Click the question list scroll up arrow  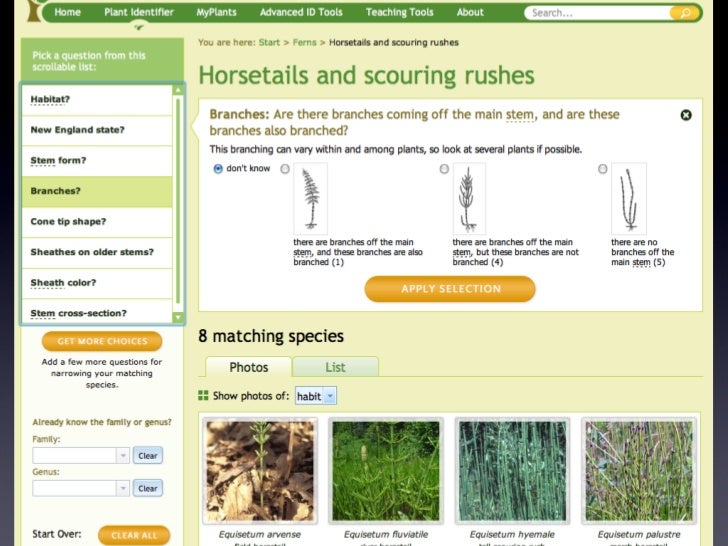178,90
